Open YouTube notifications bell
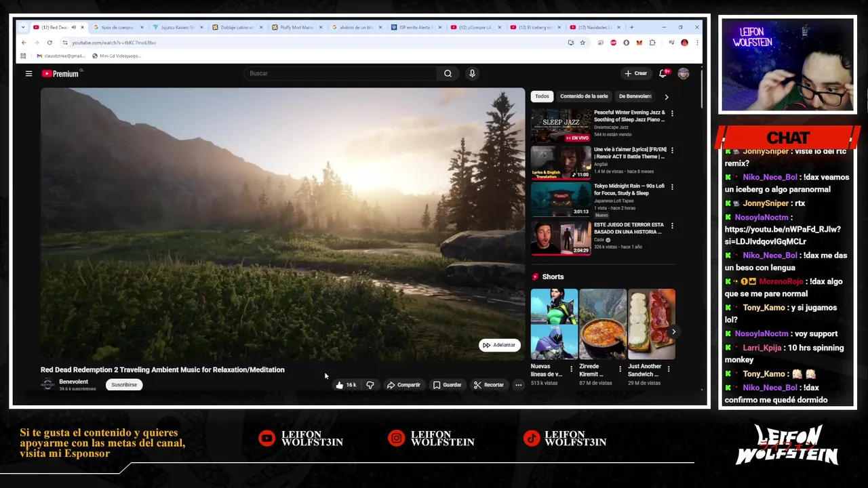 (663, 73)
